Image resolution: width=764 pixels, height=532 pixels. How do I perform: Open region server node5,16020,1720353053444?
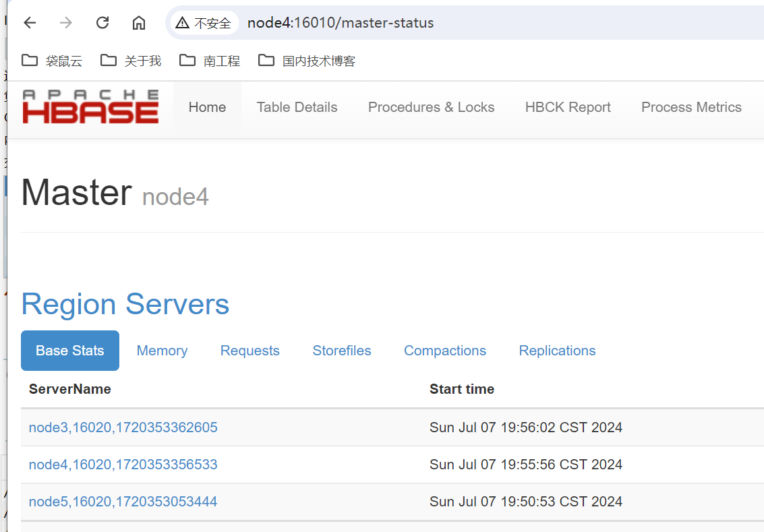(x=123, y=501)
